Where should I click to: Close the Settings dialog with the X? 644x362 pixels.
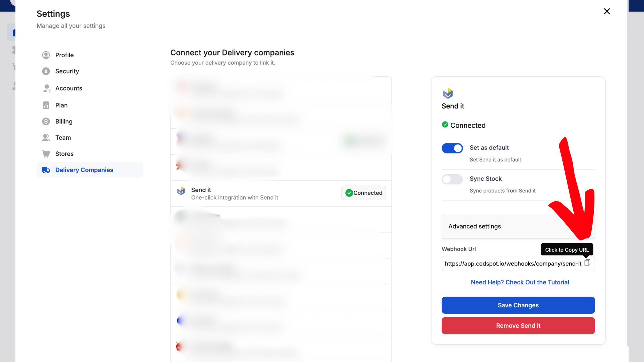pyautogui.click(x=607, y=11)
